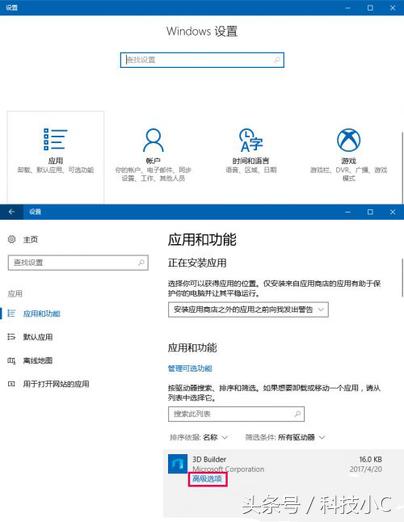This screenshot has height=522, width=404.
Task: Click the magnifier in Windows 设置 search box
Action: [x=276, y=60]
